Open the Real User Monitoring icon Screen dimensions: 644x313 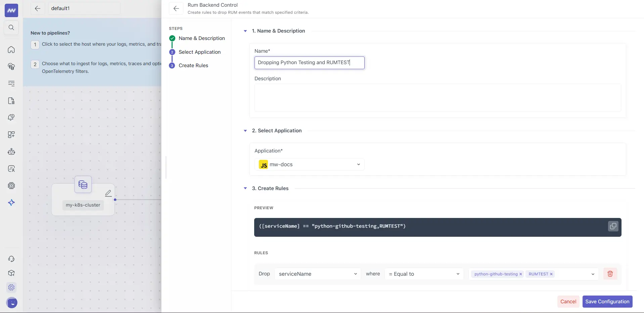[x=11, y=169]
